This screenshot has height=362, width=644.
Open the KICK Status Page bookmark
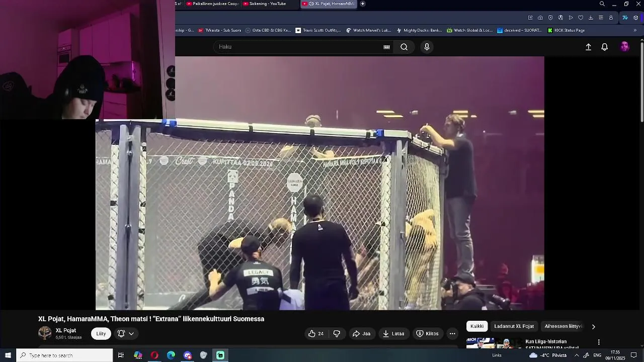pos(566,30)
